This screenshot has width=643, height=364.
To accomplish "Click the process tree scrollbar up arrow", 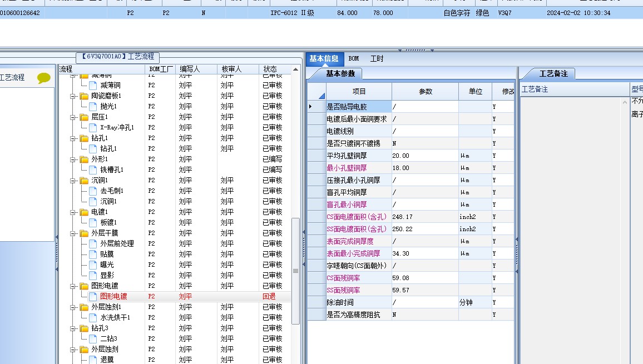I will (295, 69).
